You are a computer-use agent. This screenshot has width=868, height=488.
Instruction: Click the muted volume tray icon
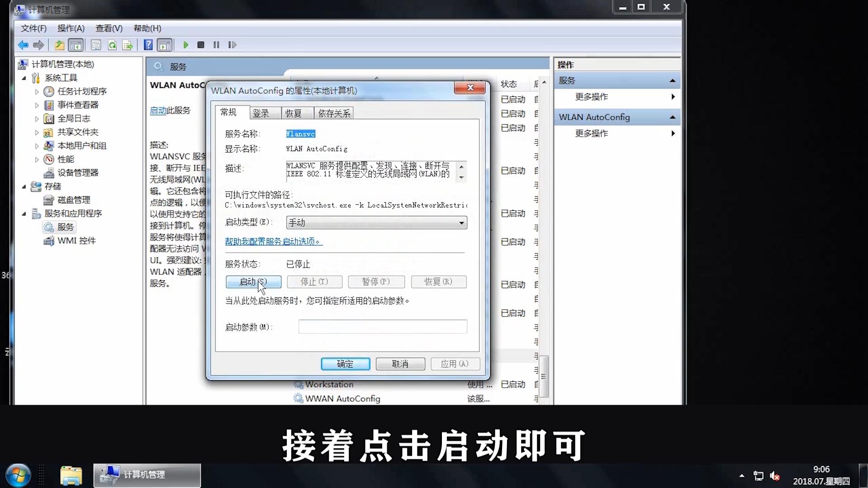tap(775, 476)
